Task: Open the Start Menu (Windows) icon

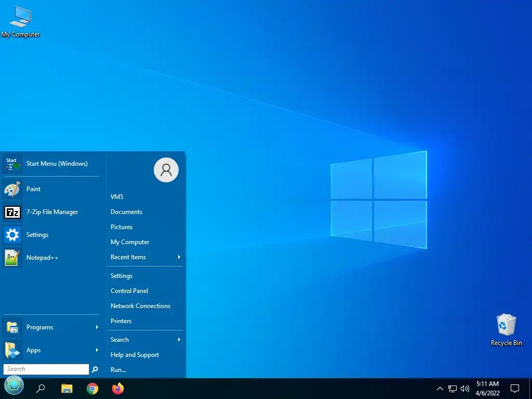Action: click(x=12, y=164)
